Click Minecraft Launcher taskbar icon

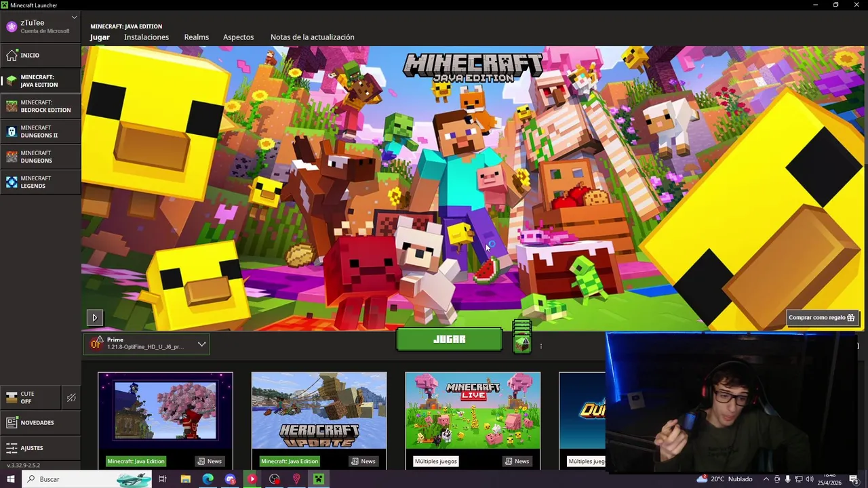coord(318,479)
